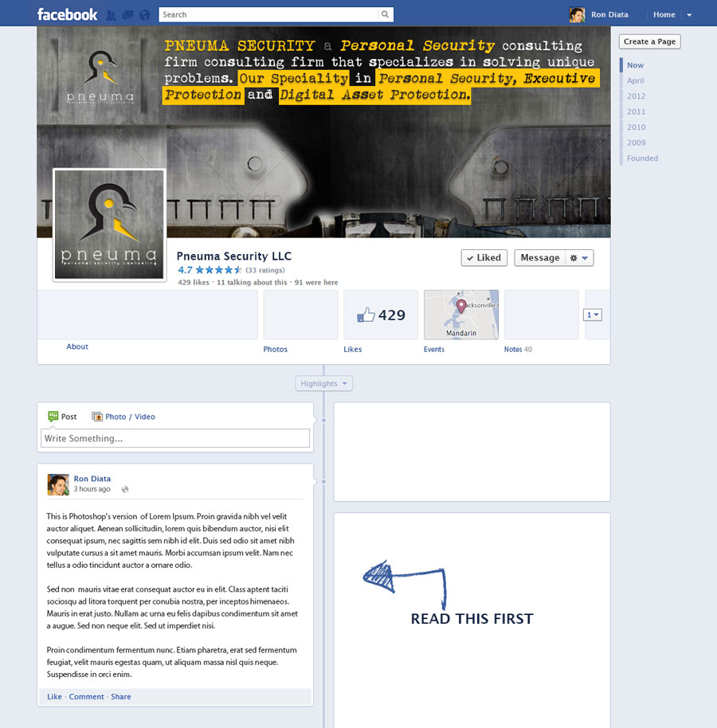This screenshot has width=717, height=728.
Task: Jump to April on the timeline
Action: pyautogui.click(x=635, y=80)
